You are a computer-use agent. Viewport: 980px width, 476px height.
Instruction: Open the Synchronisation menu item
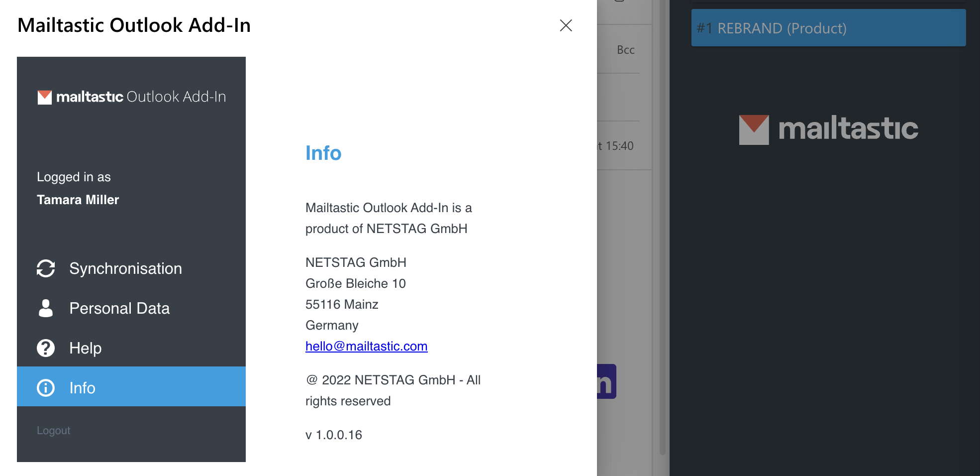(x=131, y=268)
